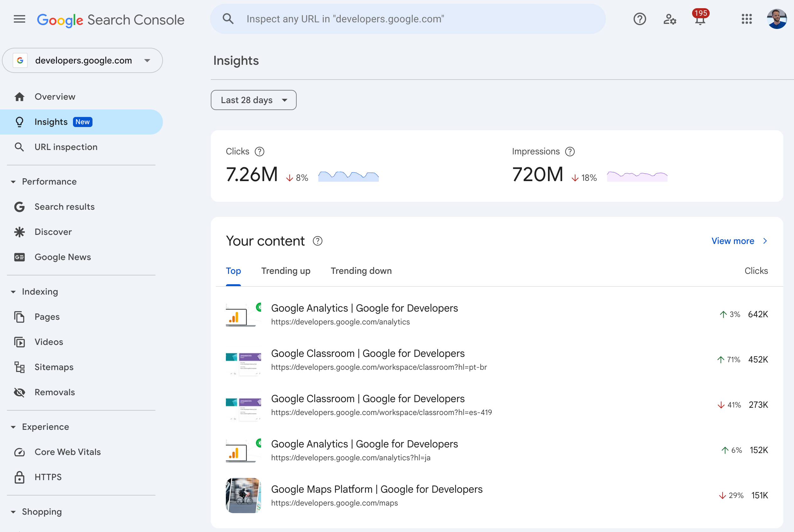Open notifications via the bell icon
The width and height of the screenshot is (794, 532).
coord(700,20)
